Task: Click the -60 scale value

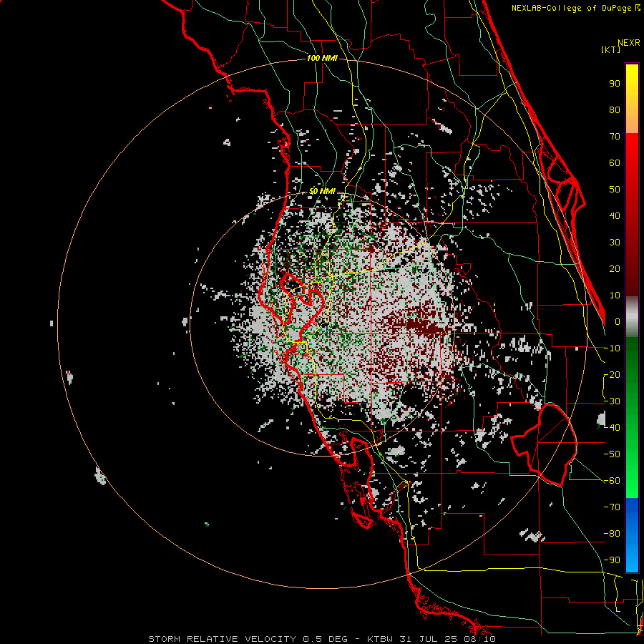Action: tap(612, 481)
